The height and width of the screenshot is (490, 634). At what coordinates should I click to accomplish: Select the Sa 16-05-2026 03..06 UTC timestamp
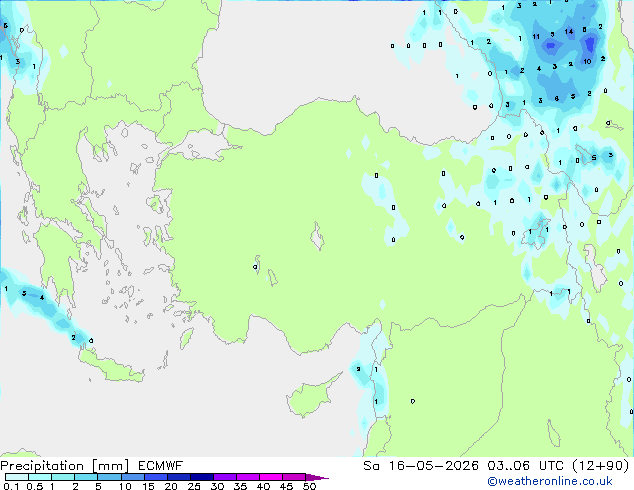coord(496,466)
